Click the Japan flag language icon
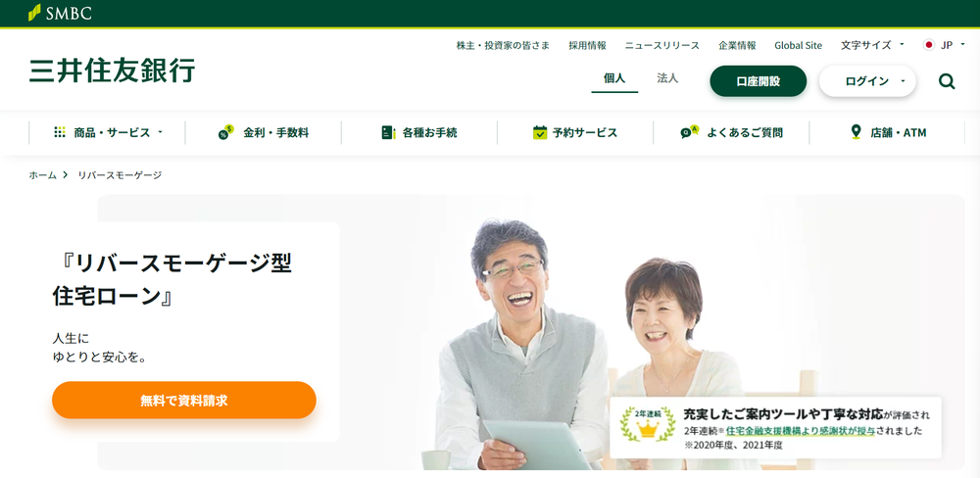980x478 pixels. 929,45
